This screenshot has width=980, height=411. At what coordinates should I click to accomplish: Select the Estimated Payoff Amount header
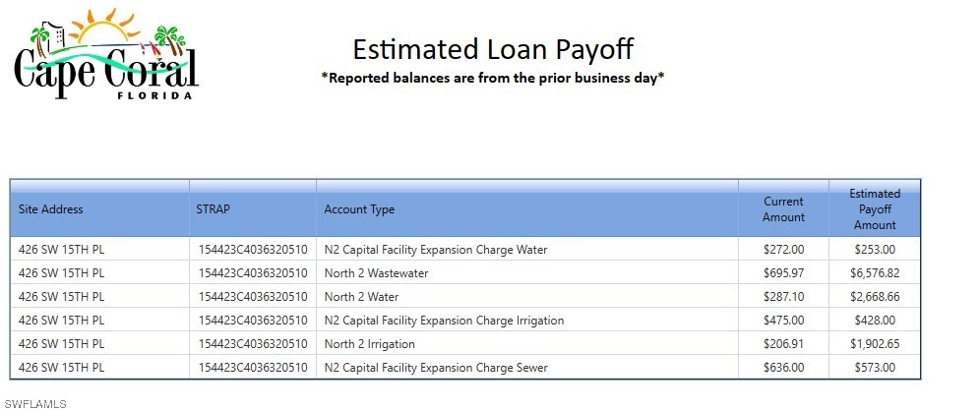(x=875, y=209)
